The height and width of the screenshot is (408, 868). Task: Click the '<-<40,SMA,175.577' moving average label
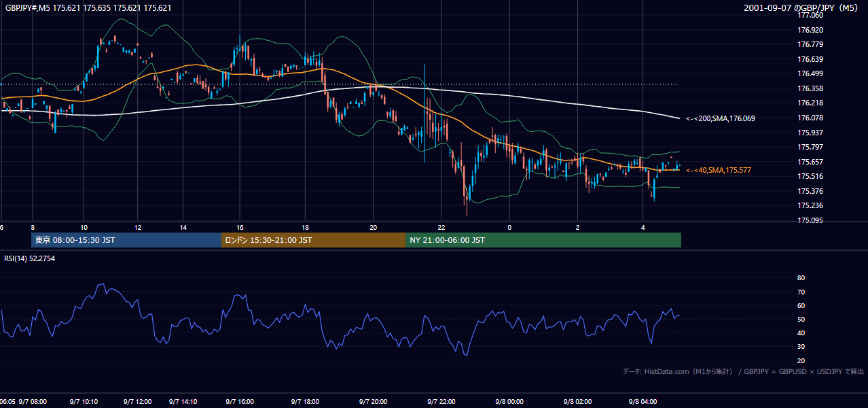tap(719, 170)
